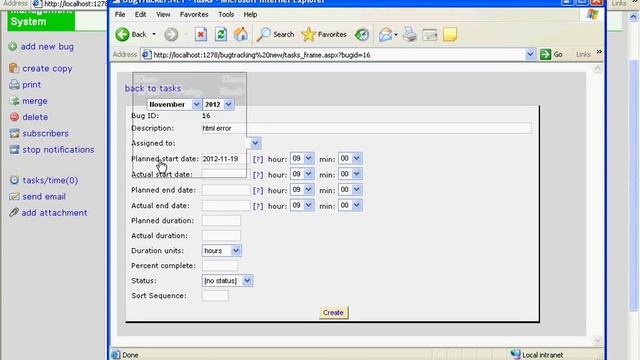This screenshot has height=360, width=640.
Task: Print page using toolbar printer icon
Action: (410, 35)
